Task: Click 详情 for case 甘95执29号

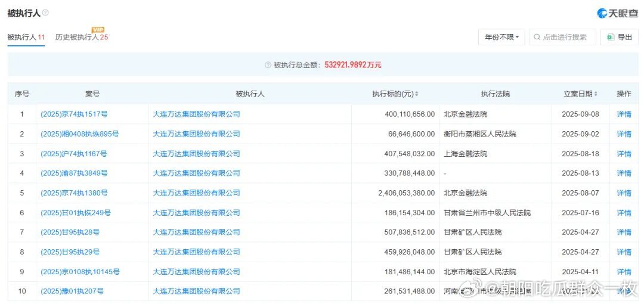Action: point(624,252)
